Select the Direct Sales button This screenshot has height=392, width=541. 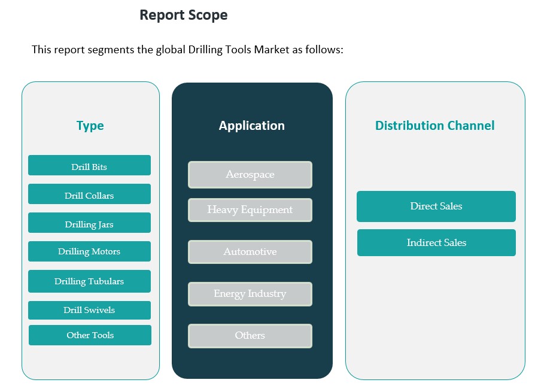(436, 206)
